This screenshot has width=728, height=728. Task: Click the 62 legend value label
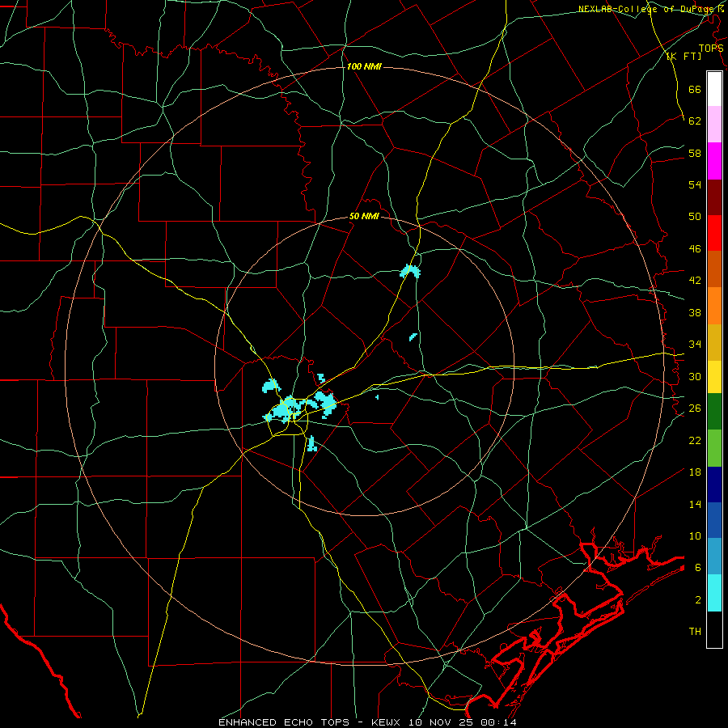695,121
